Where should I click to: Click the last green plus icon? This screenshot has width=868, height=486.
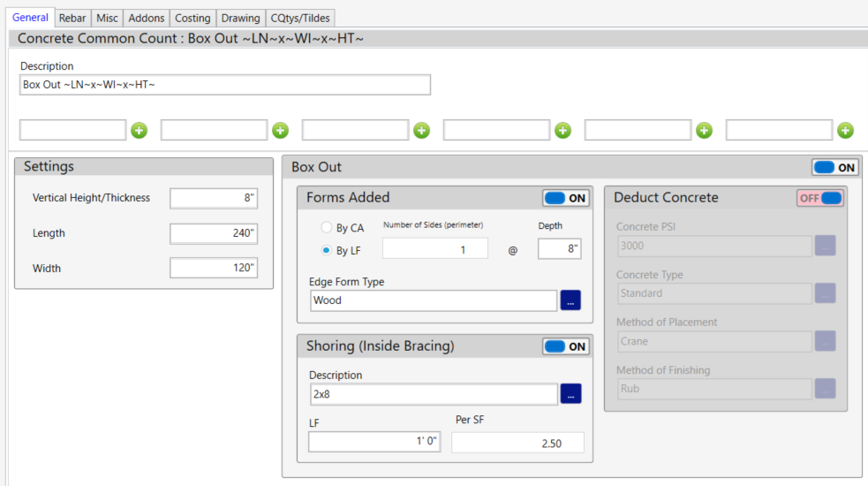(845, 131)
